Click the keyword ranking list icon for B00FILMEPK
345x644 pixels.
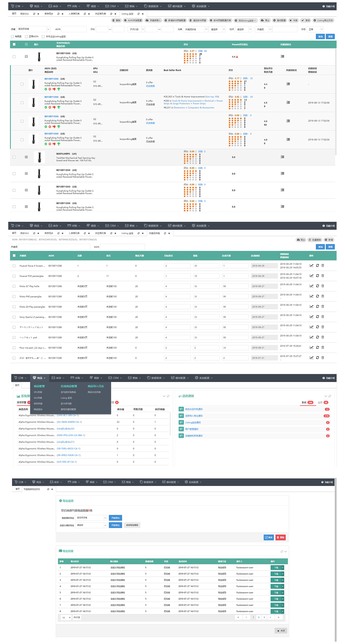pos(282,157)
